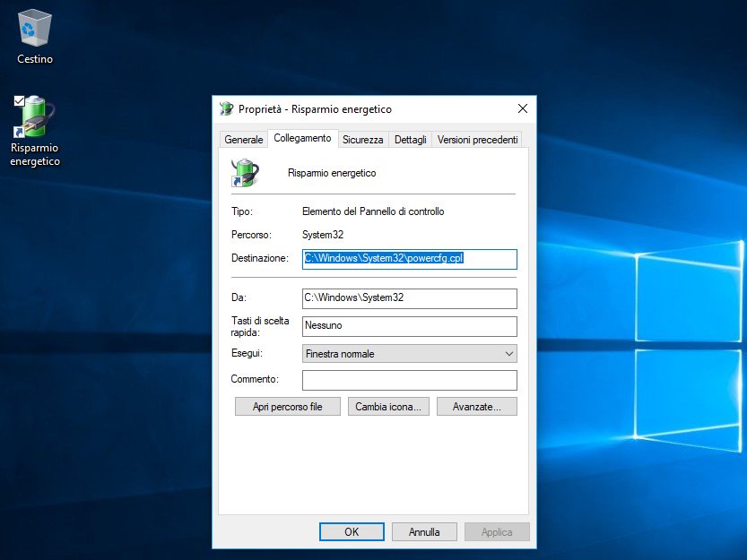
Task: Show the Versioni precedenti tab
Action: [x=477, y=140]
